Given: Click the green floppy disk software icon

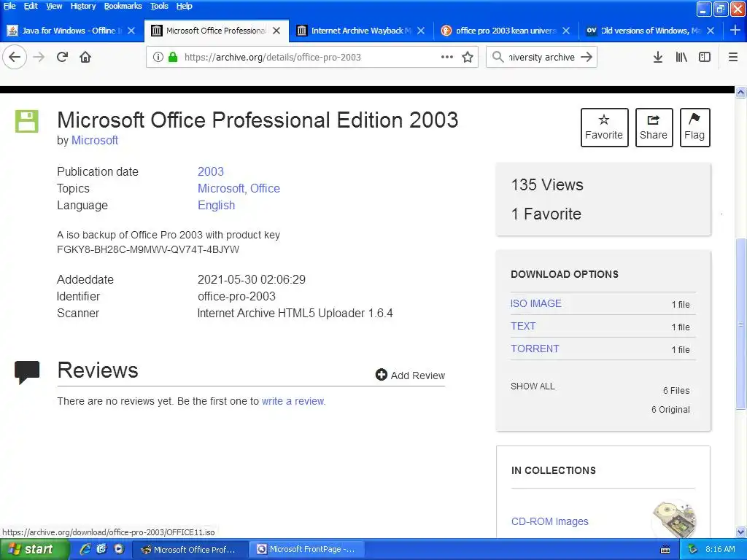Looking at the screenshot, I should tap(27, 121).
